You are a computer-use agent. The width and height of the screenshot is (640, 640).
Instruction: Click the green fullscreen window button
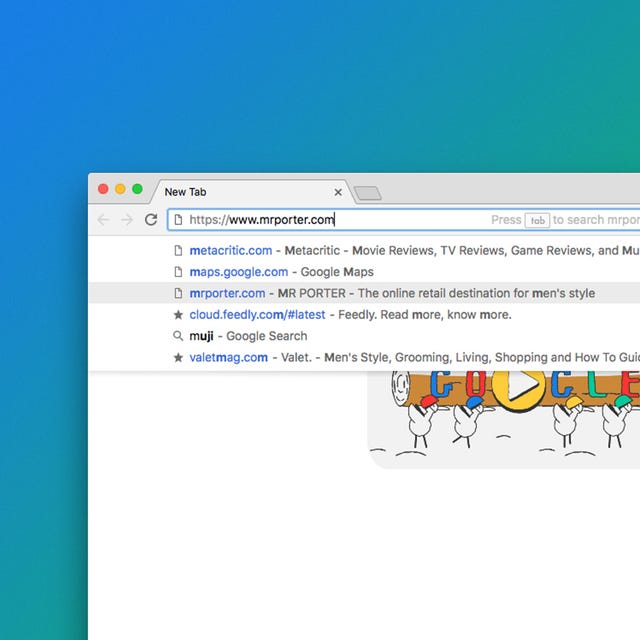click(x=138, y=189)
